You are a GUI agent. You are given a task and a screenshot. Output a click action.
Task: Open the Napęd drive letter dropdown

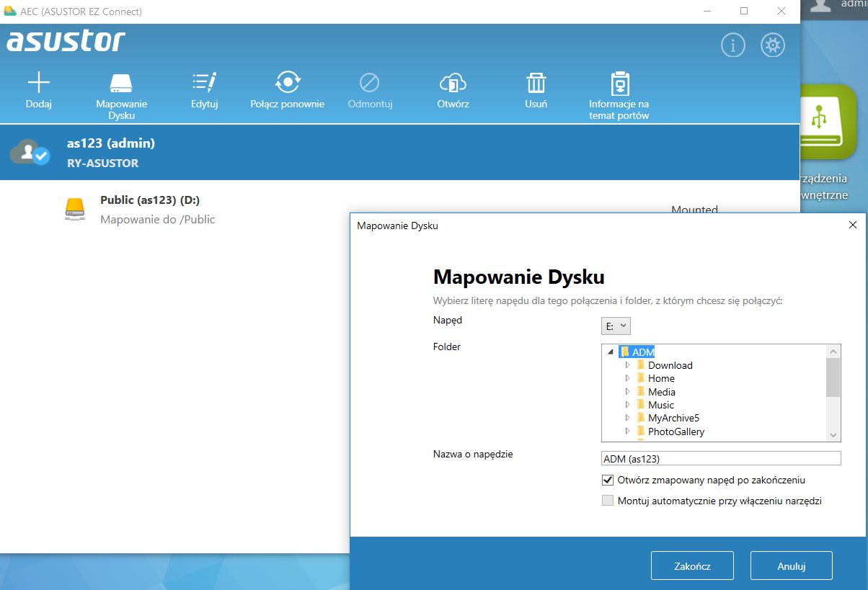click(616, 326)
